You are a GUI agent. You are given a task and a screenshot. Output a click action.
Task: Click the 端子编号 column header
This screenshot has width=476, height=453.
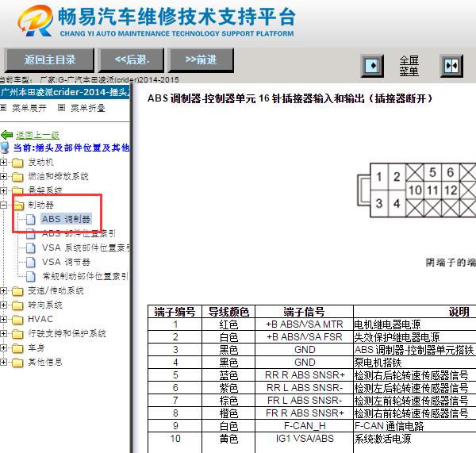(x=175, y=312)
